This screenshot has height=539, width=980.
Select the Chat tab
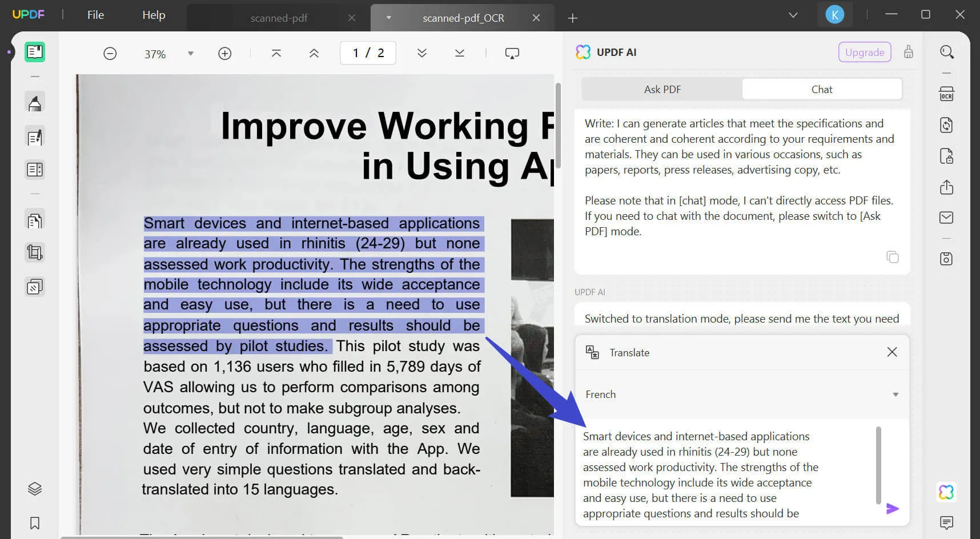click(x=822, y=89)
